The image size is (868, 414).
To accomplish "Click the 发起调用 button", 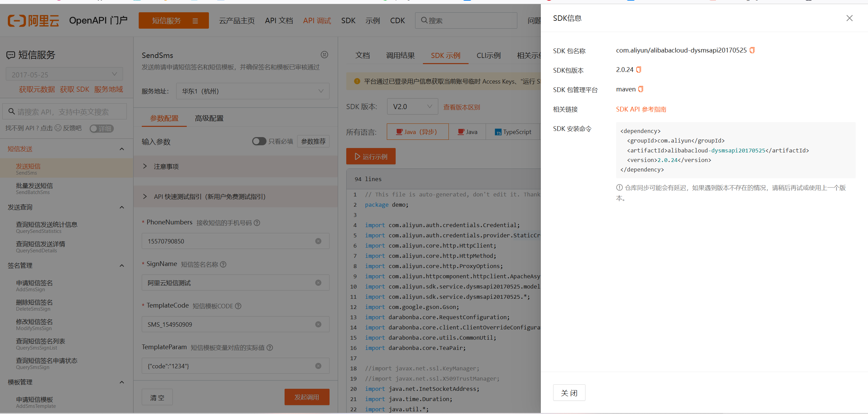I will tap(307, 397).
